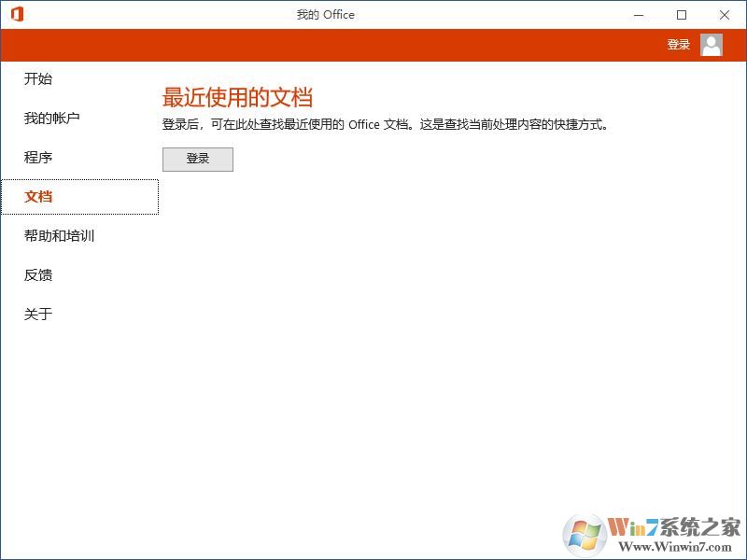Image resolution: width=747 pixels, height=560 pixels.
Task: Click the user avatar icon
Action: (x=712, y=45)
